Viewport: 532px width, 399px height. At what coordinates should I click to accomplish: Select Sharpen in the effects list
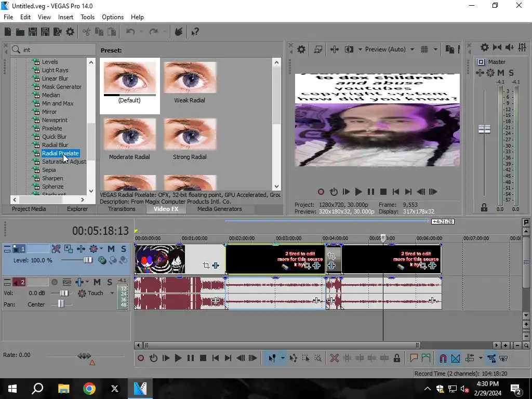point(52,178)
